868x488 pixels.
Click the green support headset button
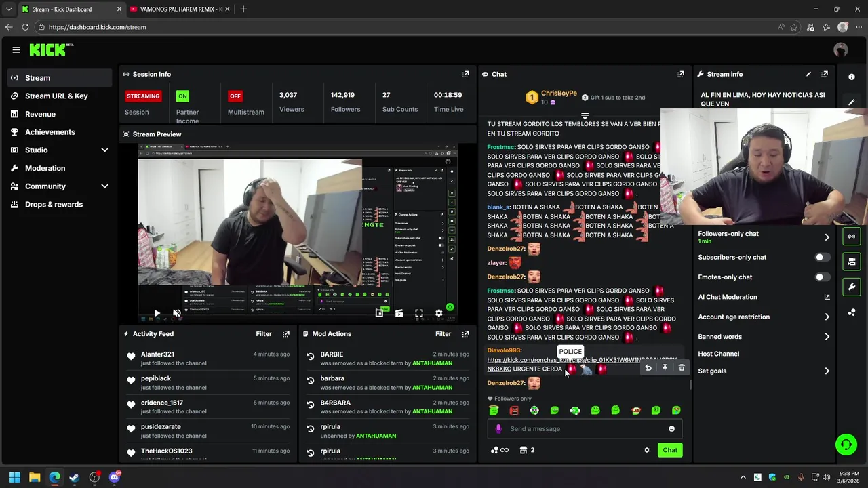(846, 445)
